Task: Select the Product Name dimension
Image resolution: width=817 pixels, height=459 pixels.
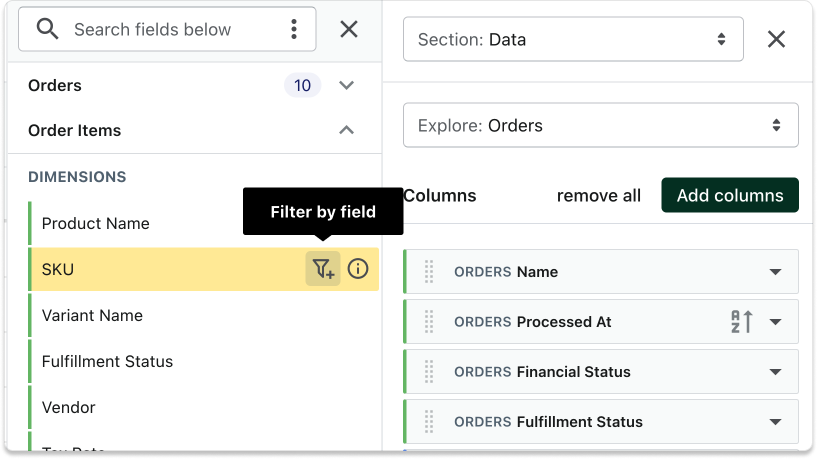Action: [96, 223]
